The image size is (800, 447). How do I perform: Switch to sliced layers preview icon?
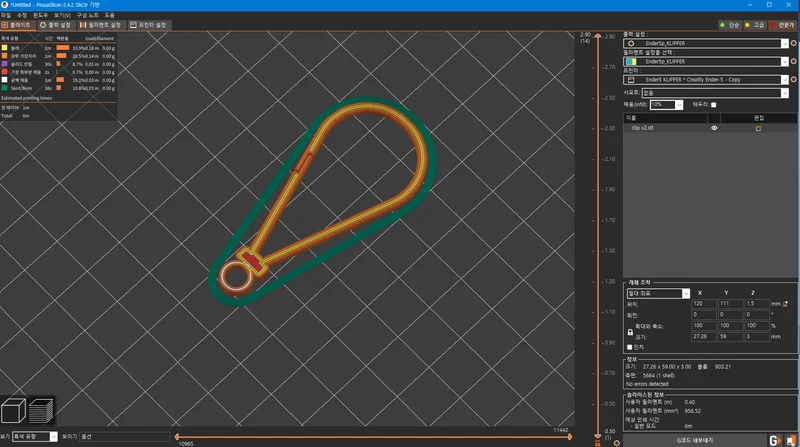click(41, 411)
